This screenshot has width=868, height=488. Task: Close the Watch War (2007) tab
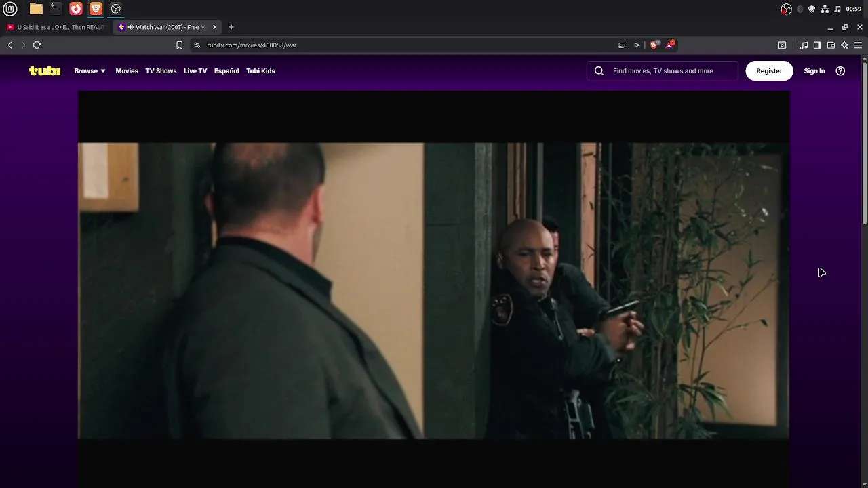click(x=215, y=27)
